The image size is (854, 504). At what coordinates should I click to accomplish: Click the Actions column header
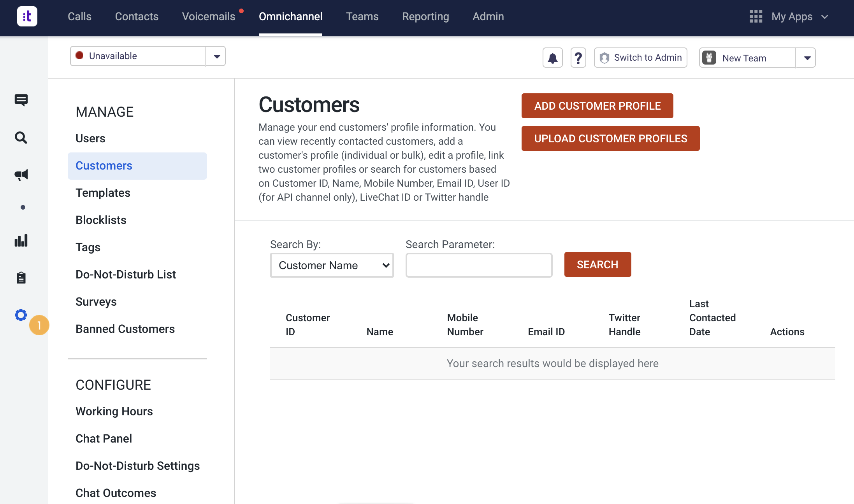coord(787,332)
